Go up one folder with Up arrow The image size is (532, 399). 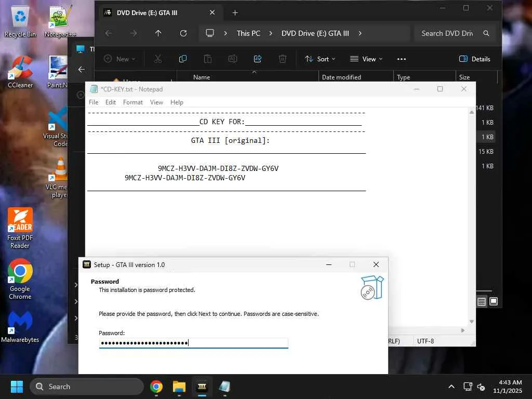[158, 33]
